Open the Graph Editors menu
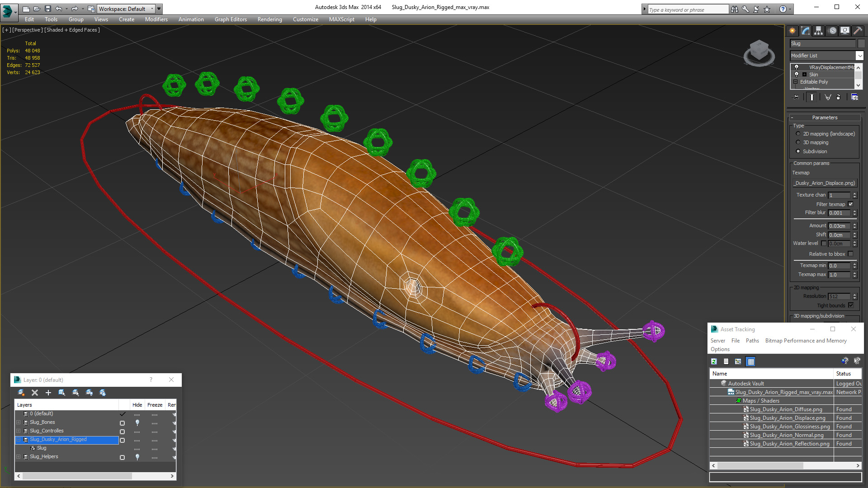 pos(231,19)
